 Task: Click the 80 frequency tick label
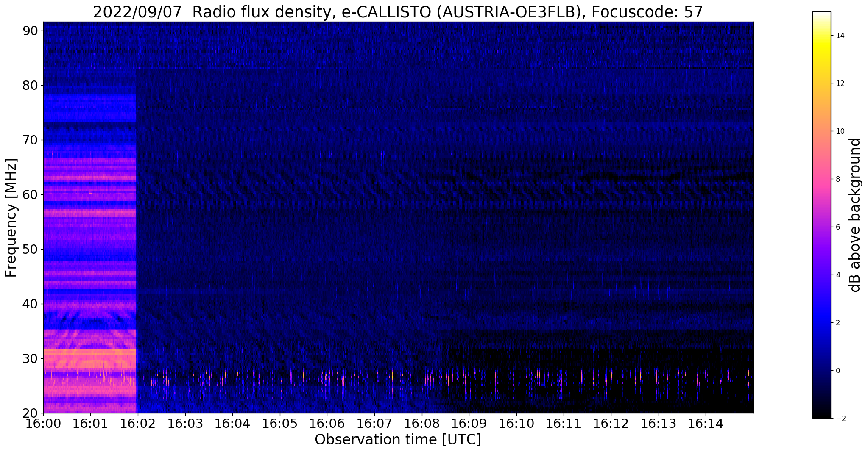(x=31, y=85)
